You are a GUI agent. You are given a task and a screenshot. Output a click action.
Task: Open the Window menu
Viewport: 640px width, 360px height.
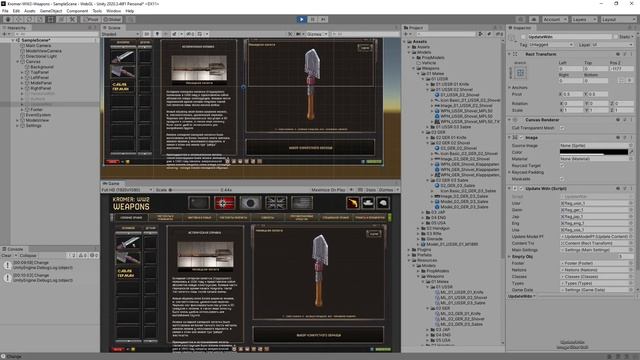tap(113, 11)
